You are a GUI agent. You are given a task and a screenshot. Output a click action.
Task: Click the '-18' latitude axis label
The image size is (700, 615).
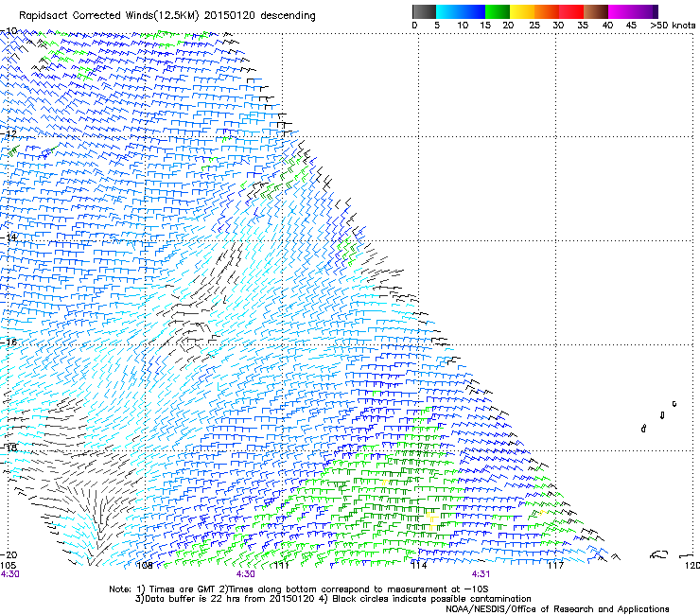[9, 448]
